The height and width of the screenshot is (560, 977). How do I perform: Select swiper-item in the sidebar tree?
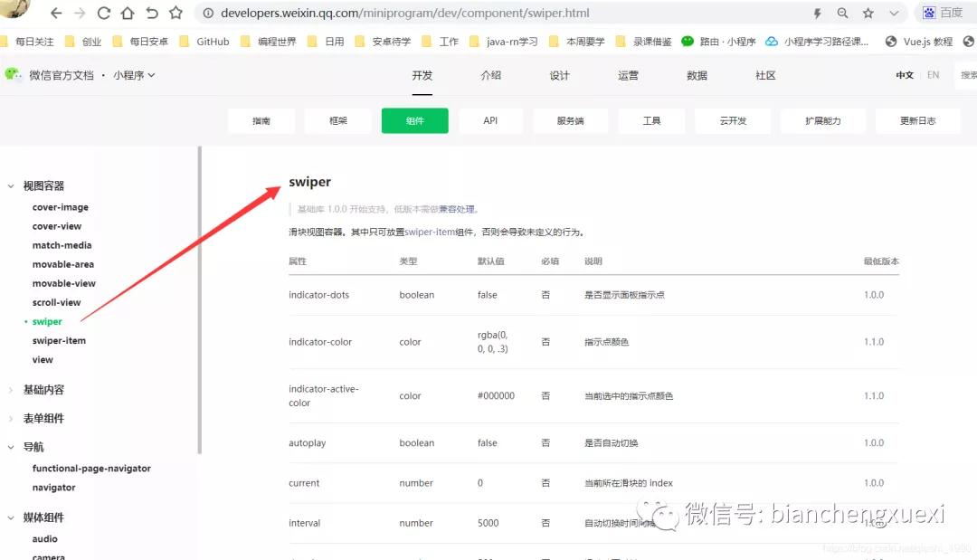click(x=58, y=340)
